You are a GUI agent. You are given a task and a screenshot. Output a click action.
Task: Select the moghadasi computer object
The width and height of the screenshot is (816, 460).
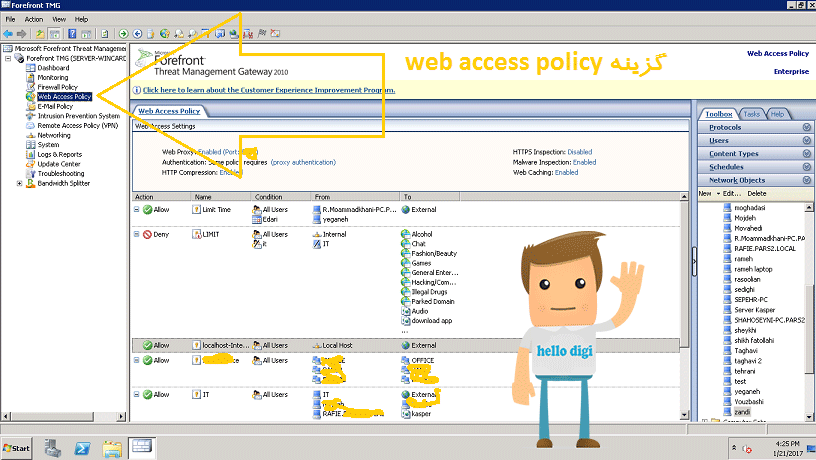(x=749, y=208)
